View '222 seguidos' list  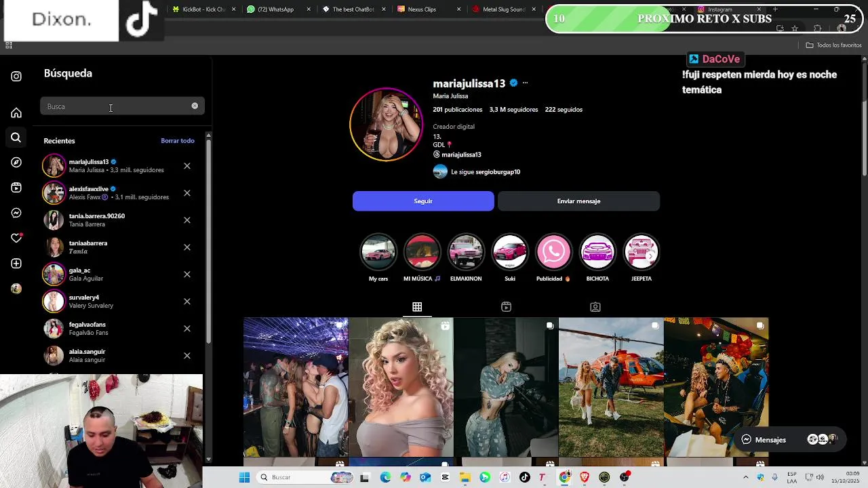(564, 110)
